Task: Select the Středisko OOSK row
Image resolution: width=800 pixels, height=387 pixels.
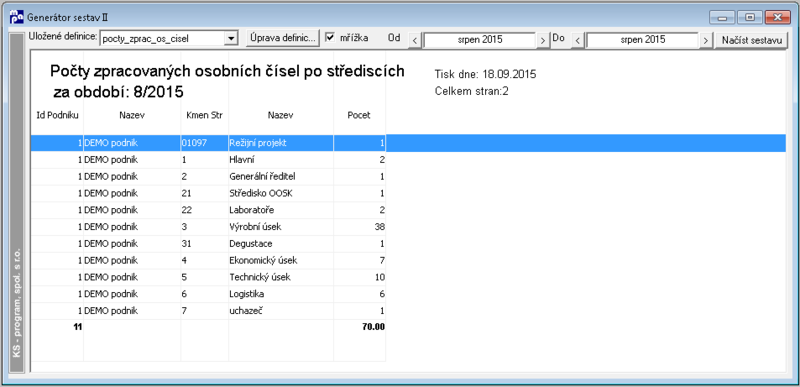Action: (x=208, y=194)
